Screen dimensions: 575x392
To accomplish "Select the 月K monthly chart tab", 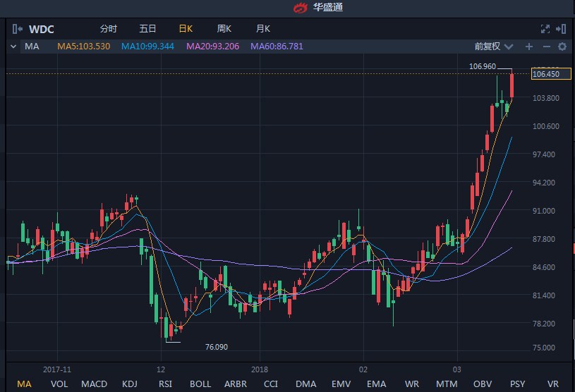I will click(x=263, y=29).
